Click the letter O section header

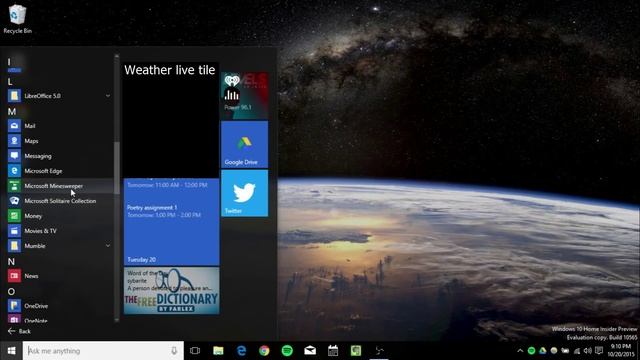click(11, 291)
